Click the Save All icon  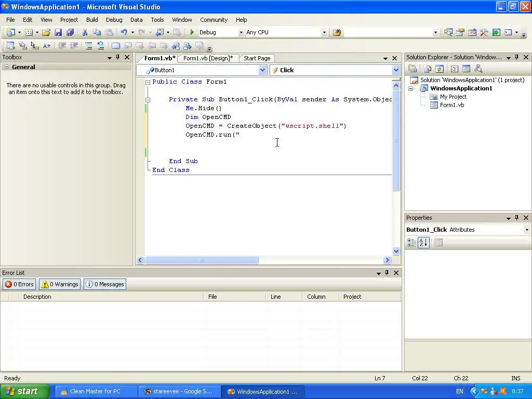coord(70,32)
